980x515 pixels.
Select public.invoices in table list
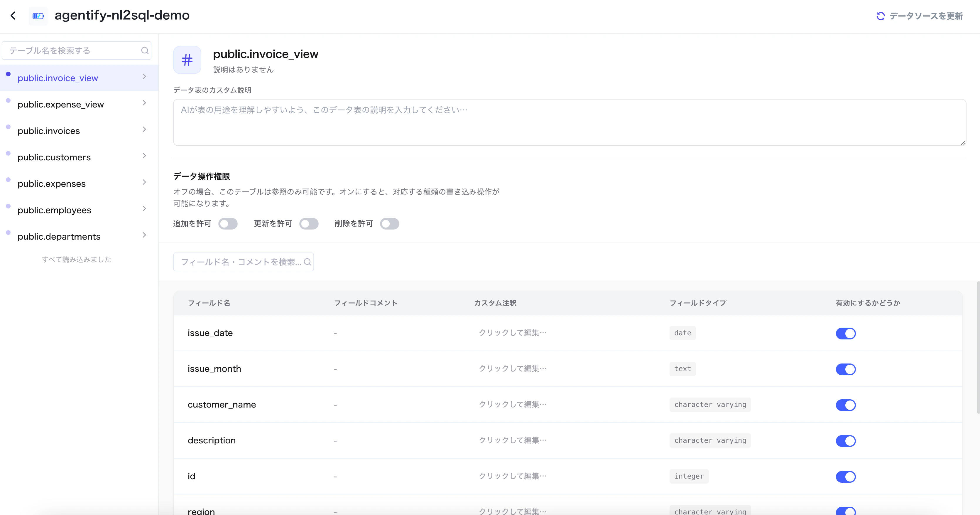(79, 131)
